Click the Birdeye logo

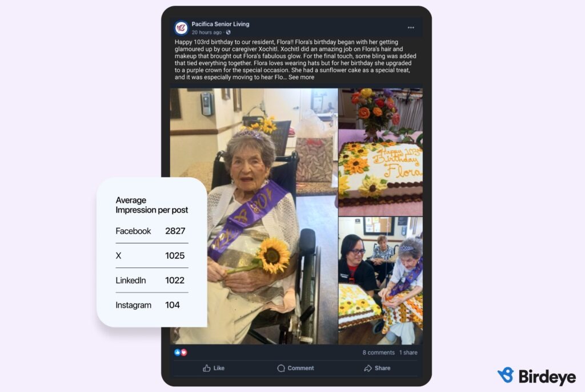pyautogui.click(x=536, y=376)
